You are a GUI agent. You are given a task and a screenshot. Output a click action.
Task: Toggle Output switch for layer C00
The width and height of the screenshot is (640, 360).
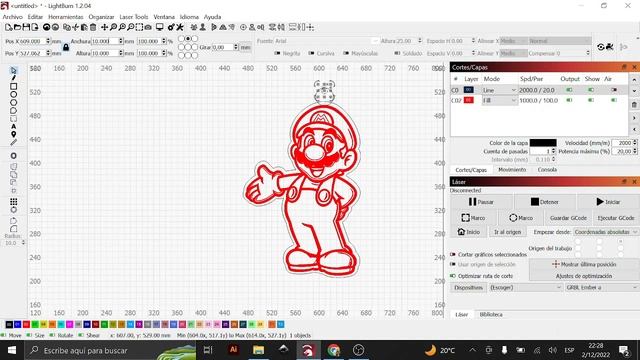coord(569,90)
